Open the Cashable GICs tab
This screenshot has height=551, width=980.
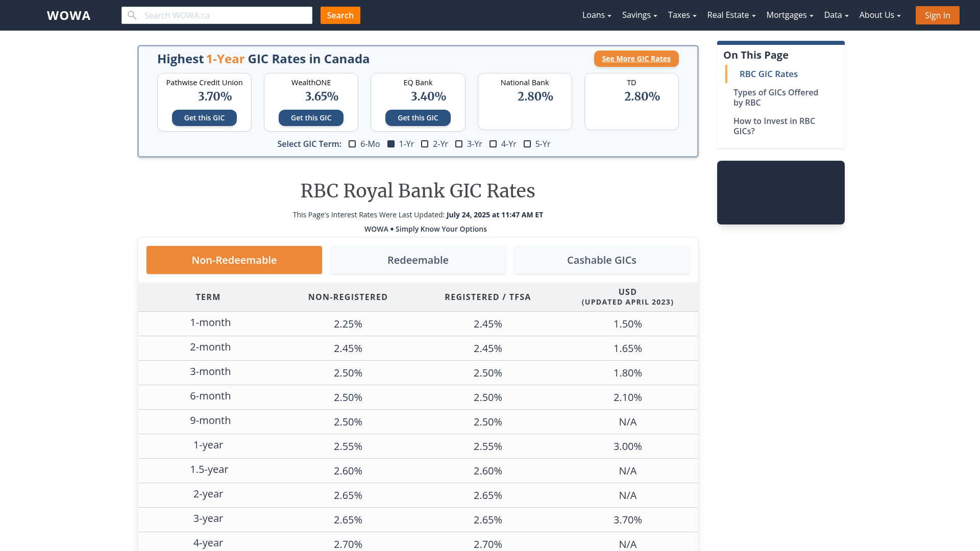(x=602, y=260)
